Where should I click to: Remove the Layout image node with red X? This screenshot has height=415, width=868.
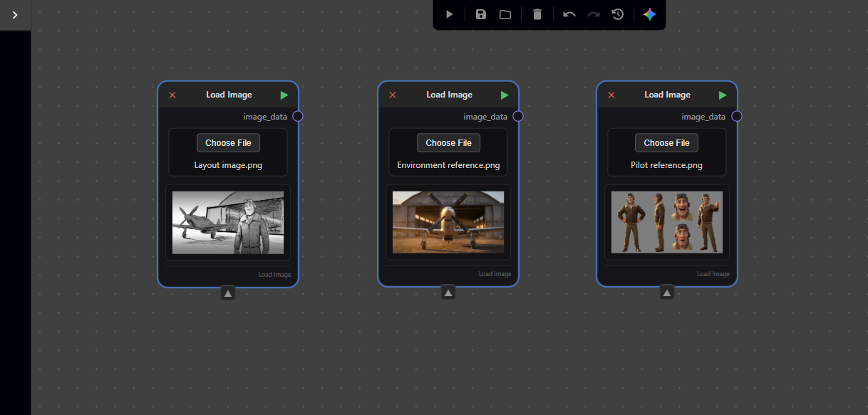pyautogui.click(x=172, y=95)
